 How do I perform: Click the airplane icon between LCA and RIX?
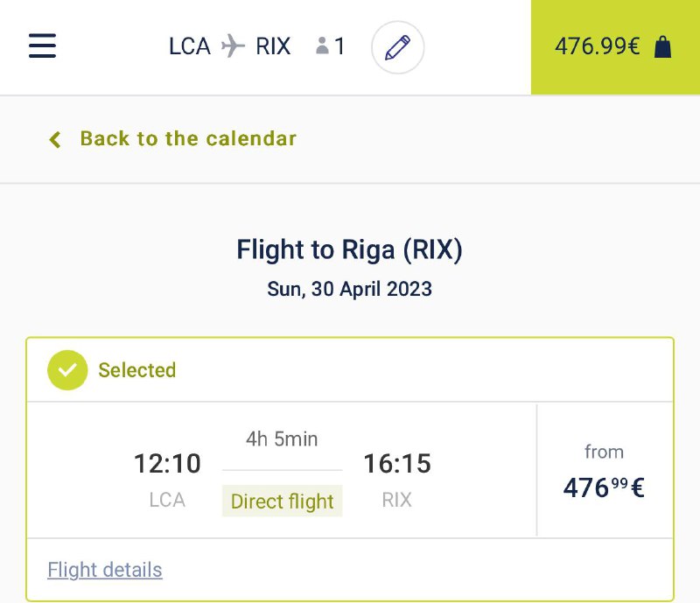point(233,46)
